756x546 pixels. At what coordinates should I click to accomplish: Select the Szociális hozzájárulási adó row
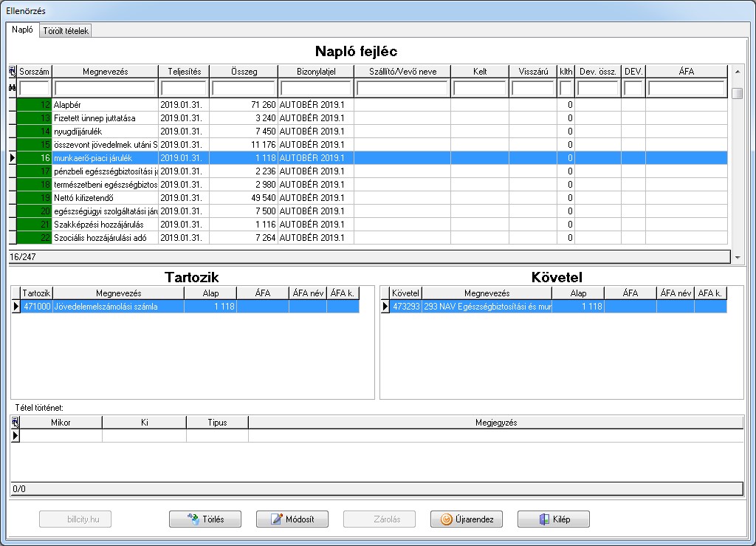(x=368, y=238)
